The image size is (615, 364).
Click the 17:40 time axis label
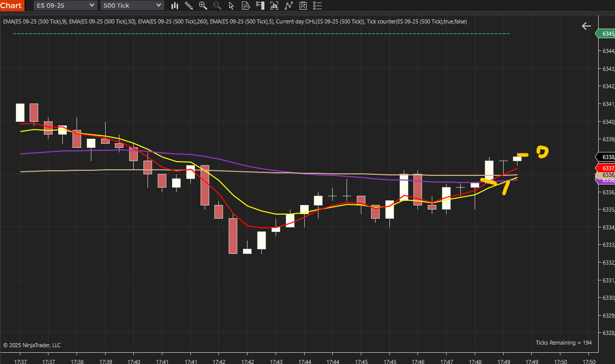[x=134, y=361]
